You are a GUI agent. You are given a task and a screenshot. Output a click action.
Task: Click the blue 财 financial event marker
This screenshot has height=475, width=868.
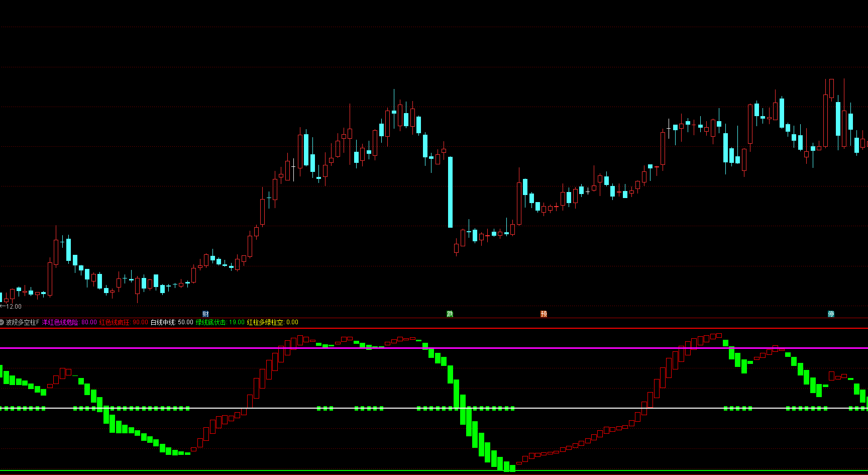pos(205,314)
